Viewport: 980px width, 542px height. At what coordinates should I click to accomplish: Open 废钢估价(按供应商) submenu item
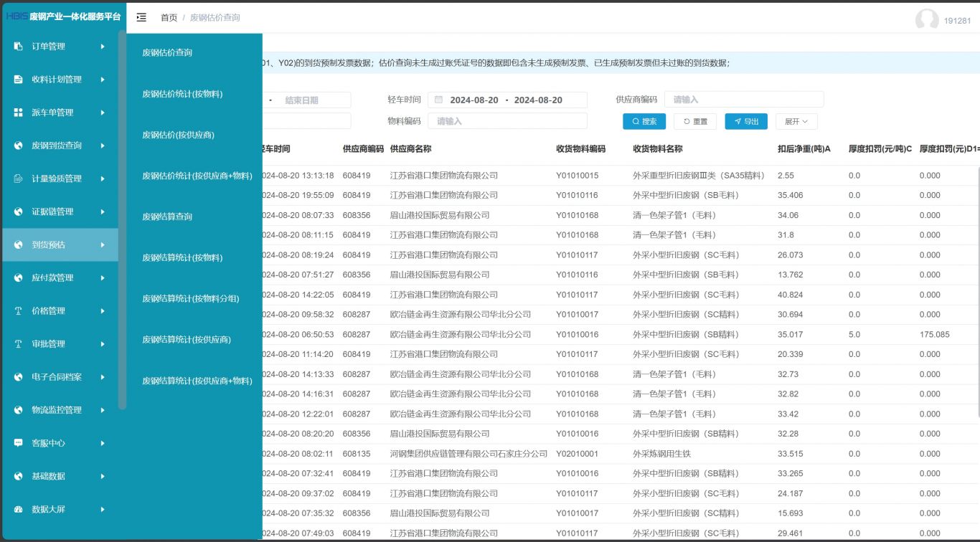(178, 135)
